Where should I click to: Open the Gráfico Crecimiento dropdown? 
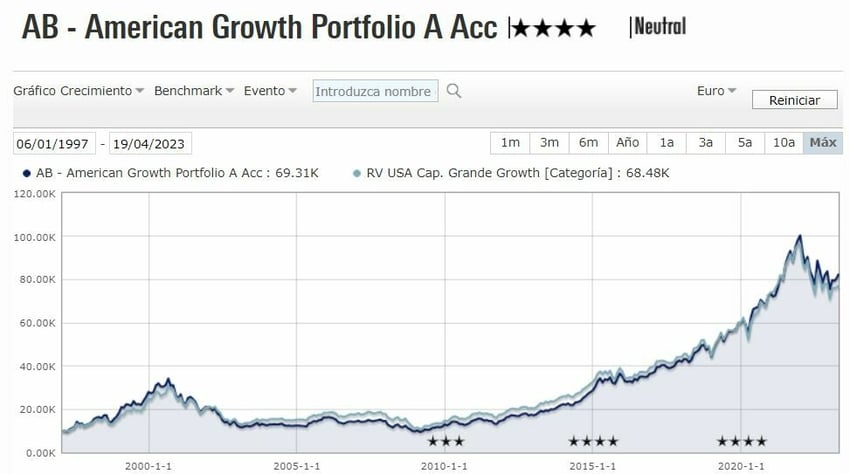[x=79, y=91]
